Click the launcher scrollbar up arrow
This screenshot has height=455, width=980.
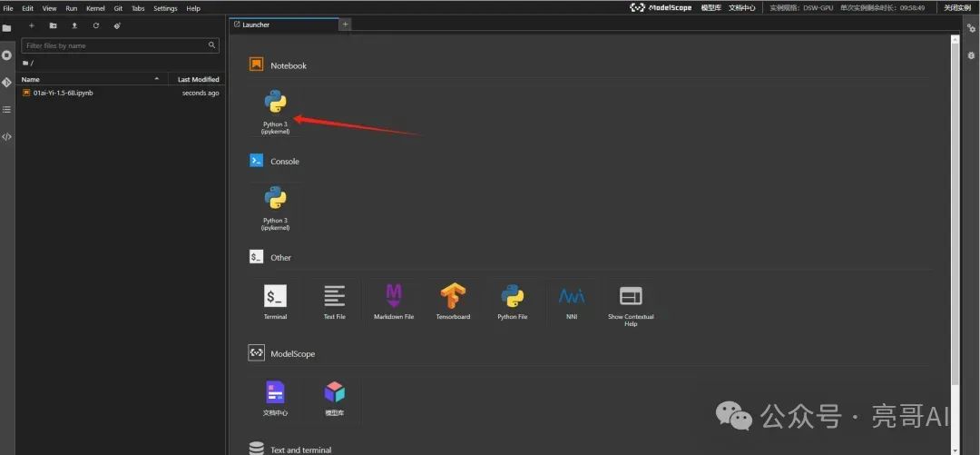[x=955, y=39]
